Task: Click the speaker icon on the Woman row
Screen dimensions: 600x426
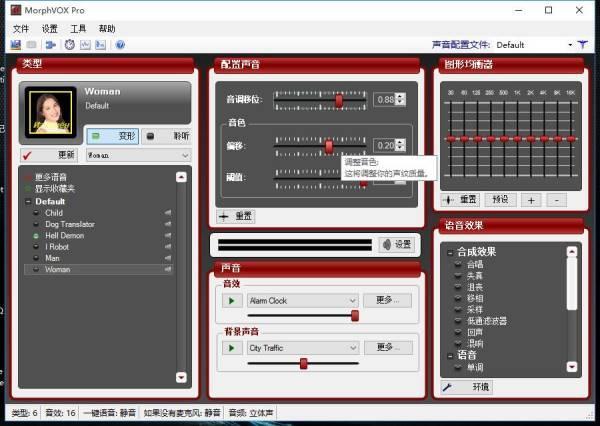Action: [168, 269]
